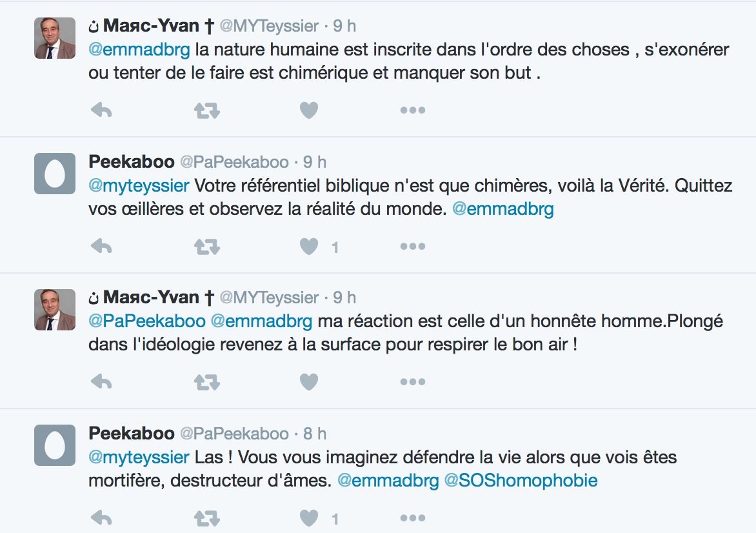Reply to Peekaboo's référentiel biblique tweet
Viewport: 756px width, 533px height.
[101, 246]
